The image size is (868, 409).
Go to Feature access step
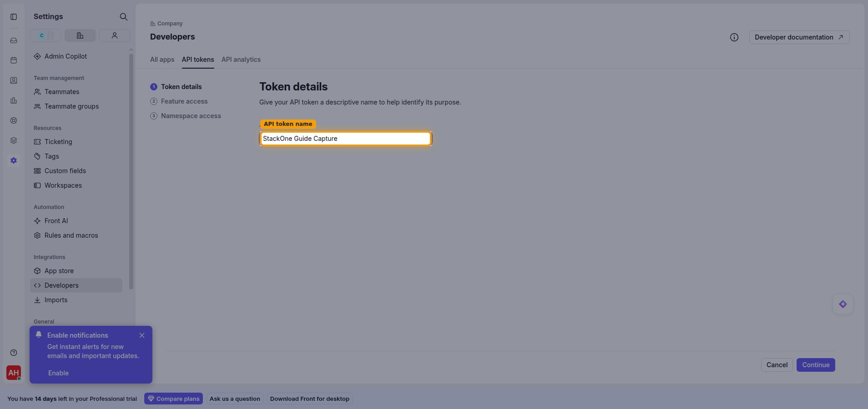179,101
